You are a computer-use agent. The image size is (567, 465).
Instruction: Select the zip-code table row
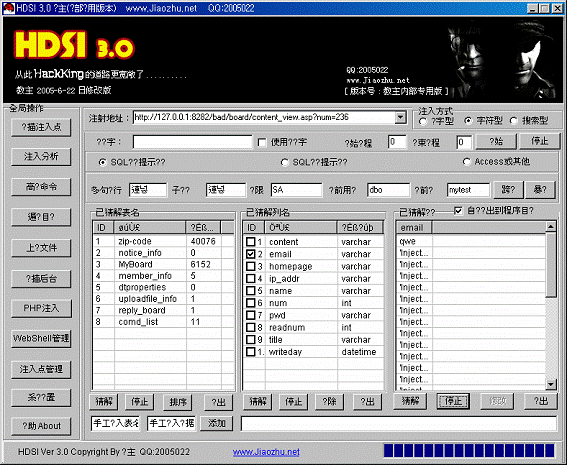click(163, 241)
